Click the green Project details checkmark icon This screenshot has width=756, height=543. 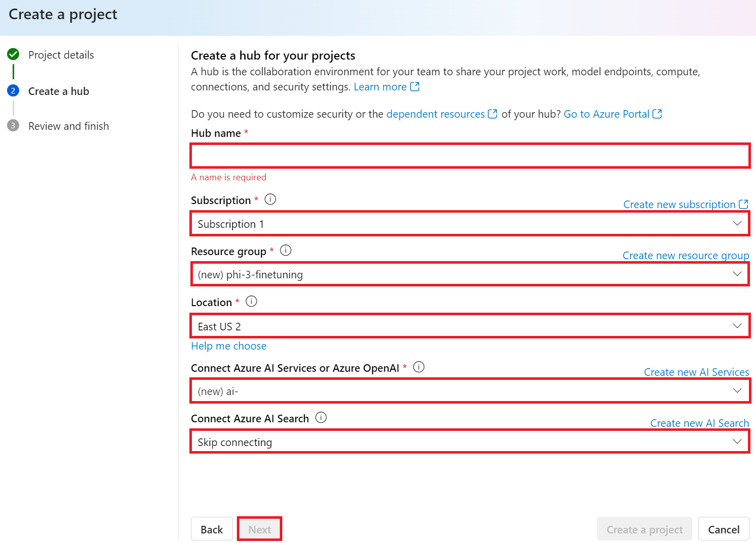[13, 54]
